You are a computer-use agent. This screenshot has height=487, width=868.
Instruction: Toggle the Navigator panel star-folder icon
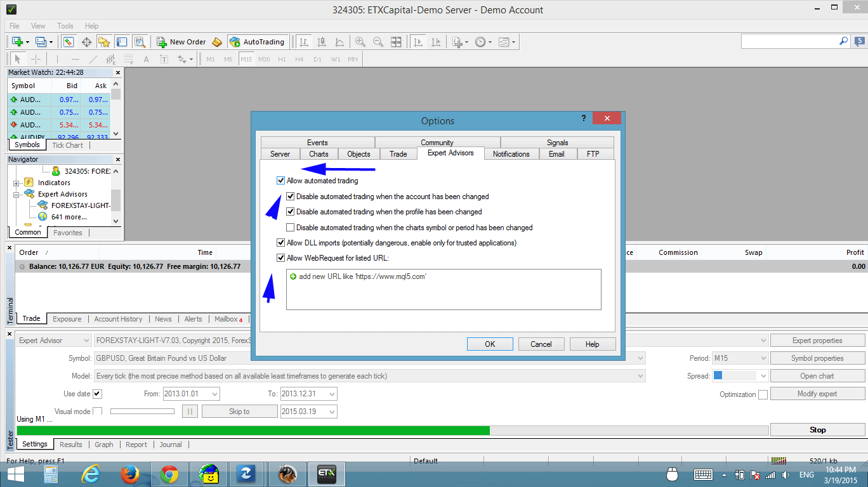[x=104, y=42]
